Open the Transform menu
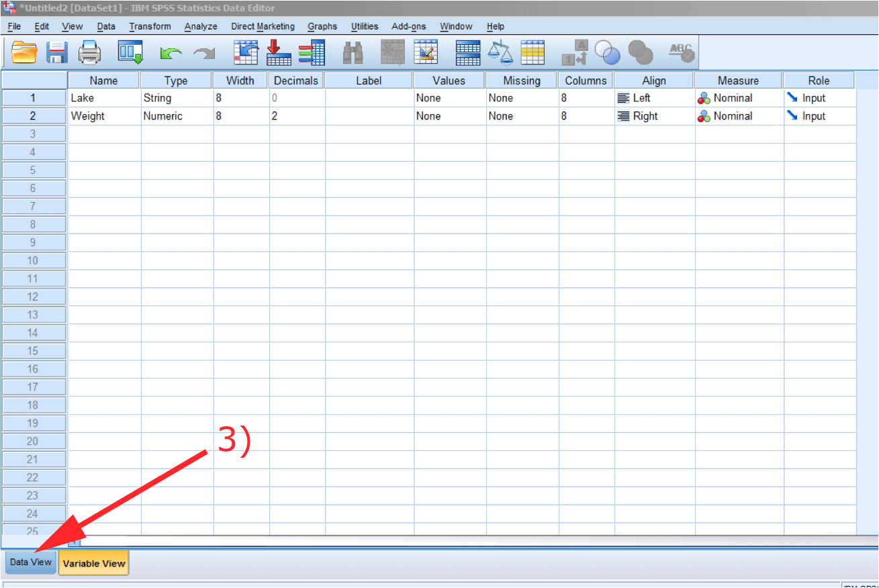This screenshot has width=879, height=588. click(150, 26)
